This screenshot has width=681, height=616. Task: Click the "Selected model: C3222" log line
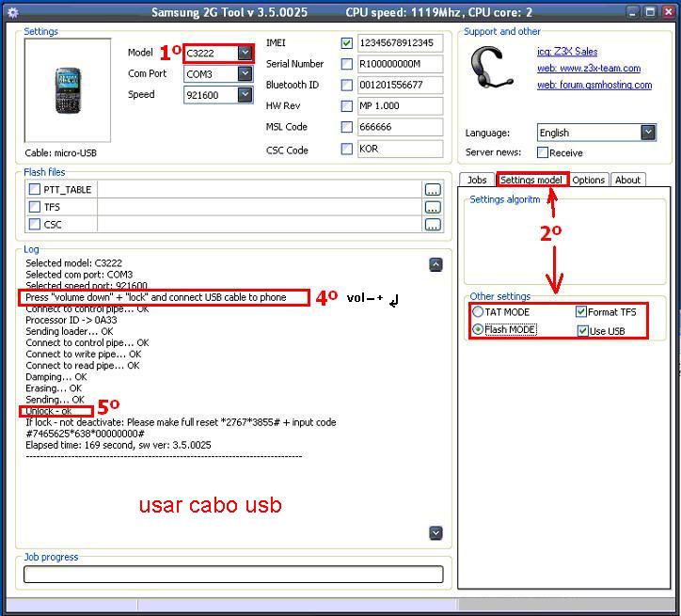(73, 263)
